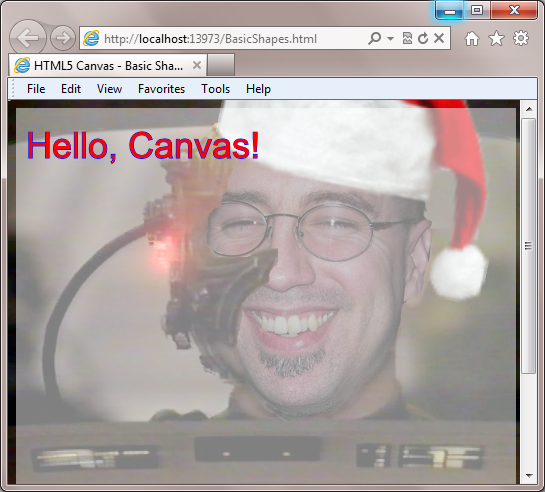
Task: Click the Stop loading X icon
Action: 439,38
